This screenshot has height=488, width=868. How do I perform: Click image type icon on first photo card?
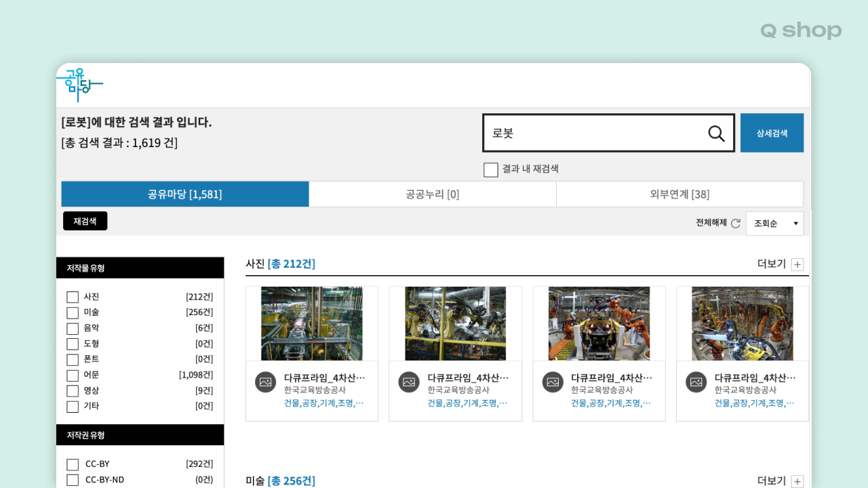tap(265, 382)
